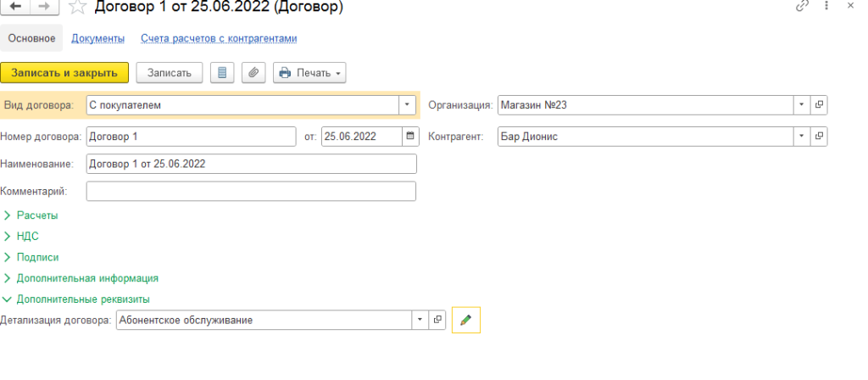
Task: Click the Номер договора field
Action: click(x=191, y=137)
